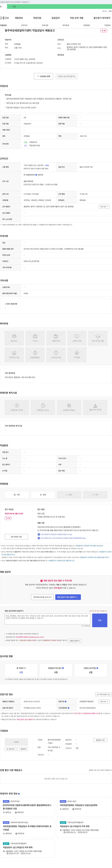Click the help icon next to 구인인증번호
This screenshot has width=112, height=868.
68,708
